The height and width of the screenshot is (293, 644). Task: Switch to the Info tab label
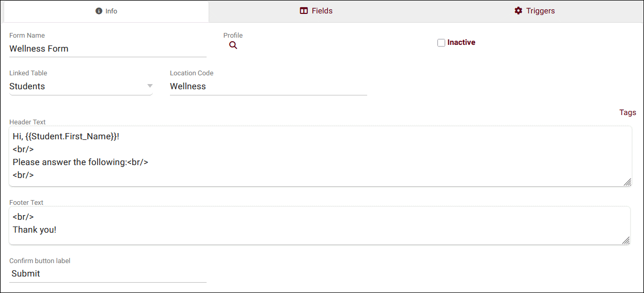coord(112,11)
